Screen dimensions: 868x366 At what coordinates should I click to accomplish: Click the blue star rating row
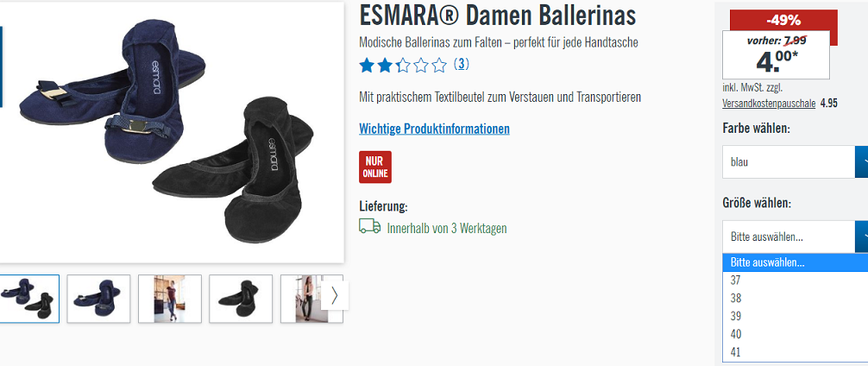(402, 66)
